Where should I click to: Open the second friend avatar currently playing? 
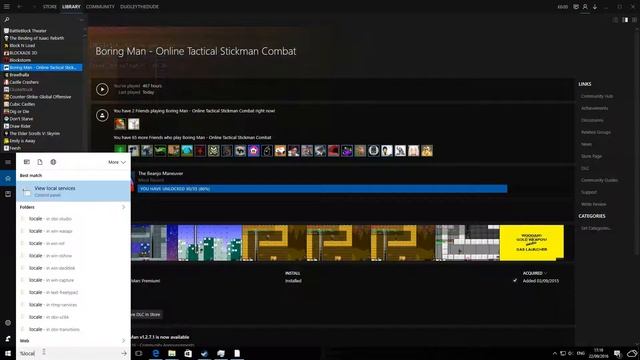(x=133, y=124)
